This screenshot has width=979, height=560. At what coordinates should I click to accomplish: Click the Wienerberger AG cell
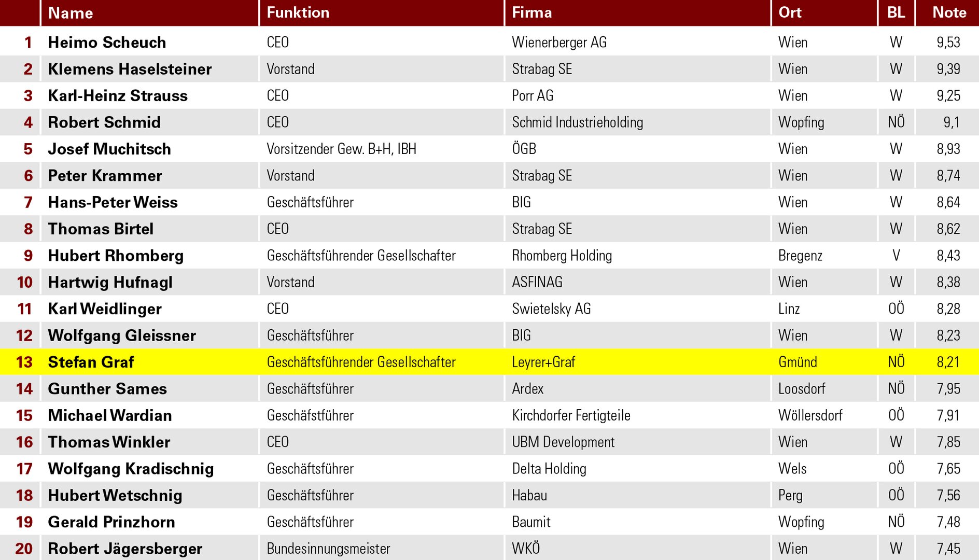click(559, 43)
